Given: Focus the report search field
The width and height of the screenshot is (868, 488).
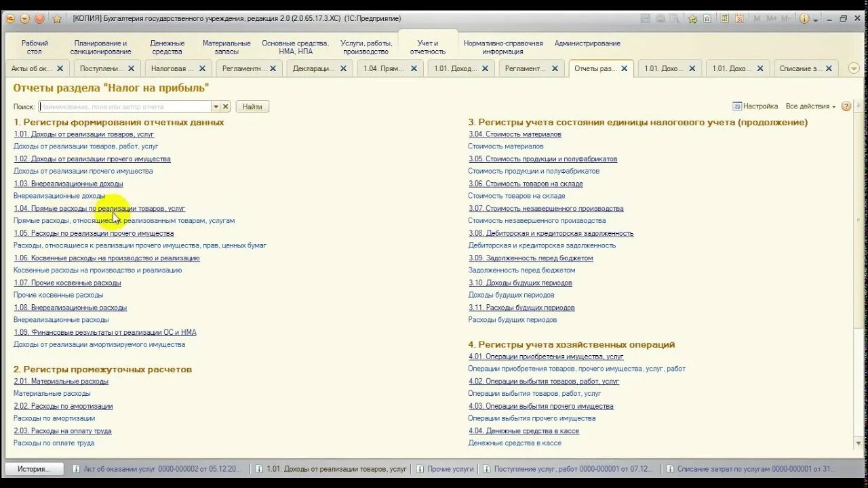Looking at the screenshot, I should (125, 106).
